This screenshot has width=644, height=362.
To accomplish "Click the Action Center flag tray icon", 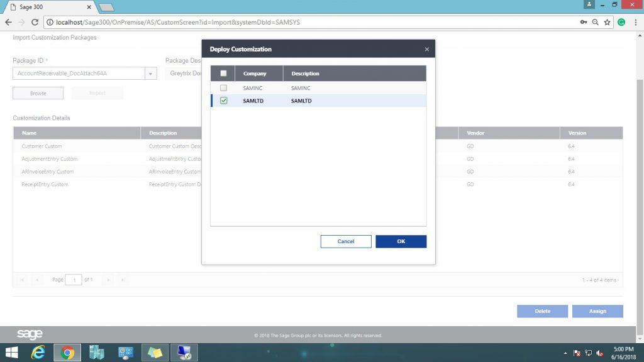I will tap(577, 353).
